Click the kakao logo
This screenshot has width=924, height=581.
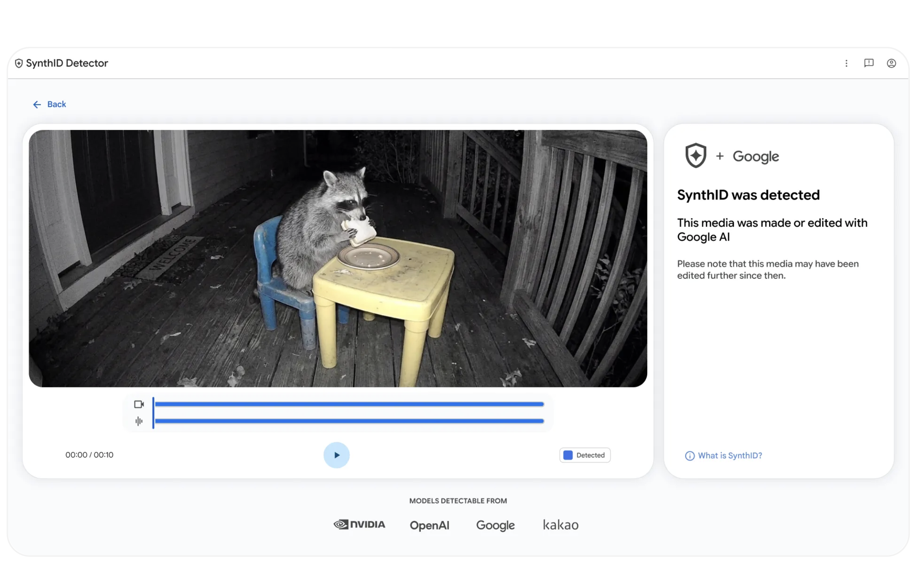(560, 525)
